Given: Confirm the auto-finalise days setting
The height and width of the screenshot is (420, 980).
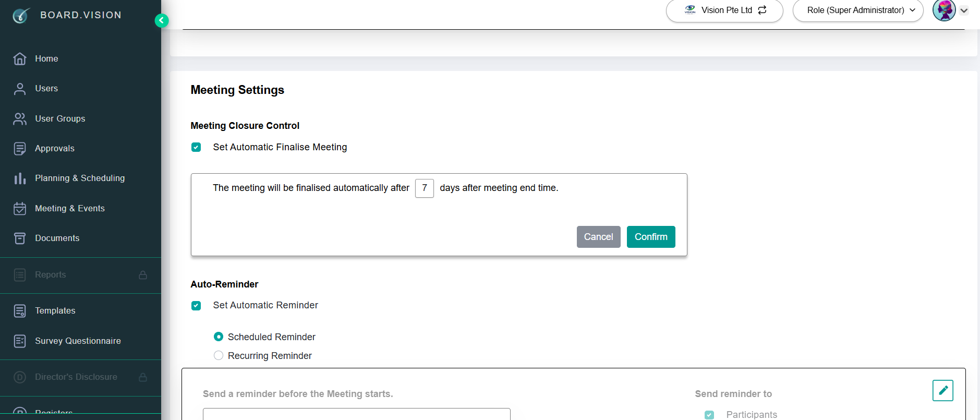Looking at the screenshot, I should click(651, 237).
